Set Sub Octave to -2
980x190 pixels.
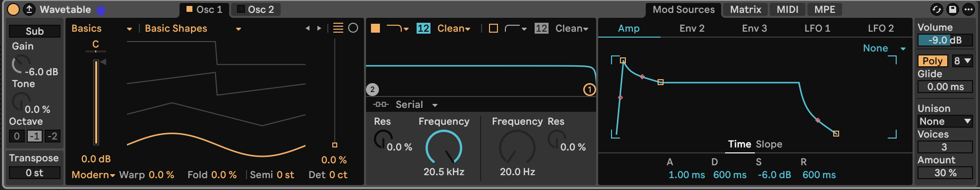pos(53,136)
